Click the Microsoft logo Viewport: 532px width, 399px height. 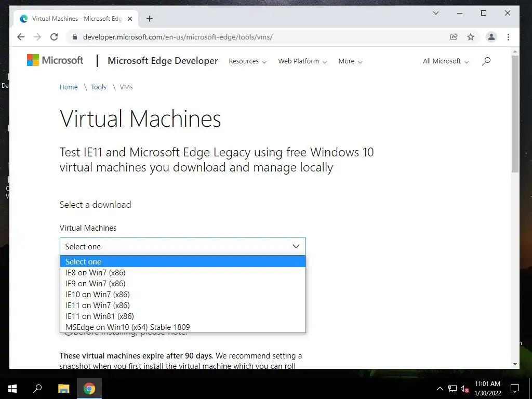point(55,60)
